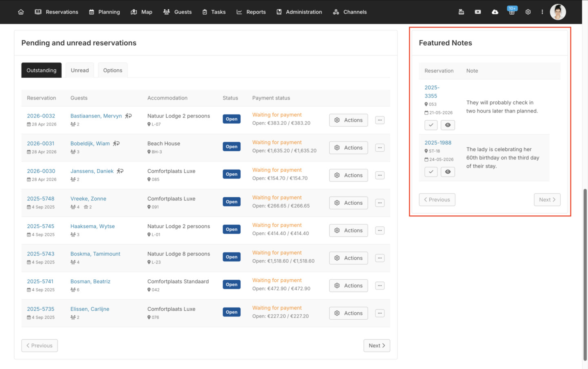Image resolution: width=588 pixels, height=369 pixels.
Task: Click ellipsis button for Janssens row
Action: [x=380, y=175]
